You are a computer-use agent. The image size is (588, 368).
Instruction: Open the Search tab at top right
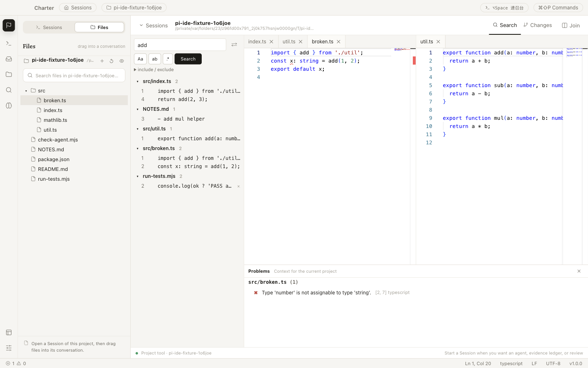point(505,25)
